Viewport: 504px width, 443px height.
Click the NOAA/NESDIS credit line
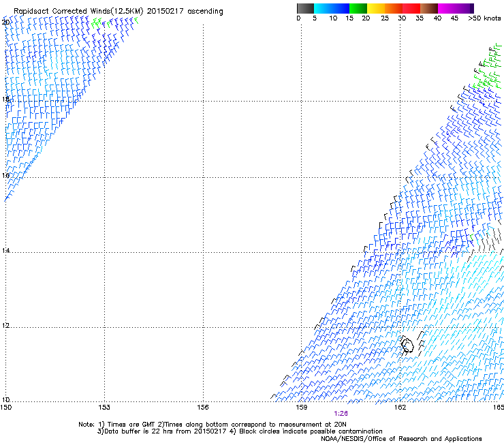[401, 439]
